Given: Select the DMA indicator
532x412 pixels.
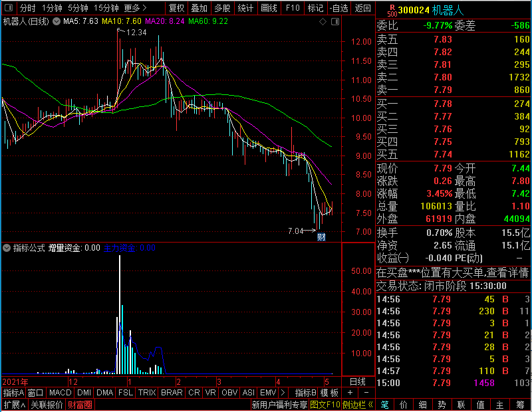Looking at the screenshot, I should pyautogui.click(x=104, y=393).
